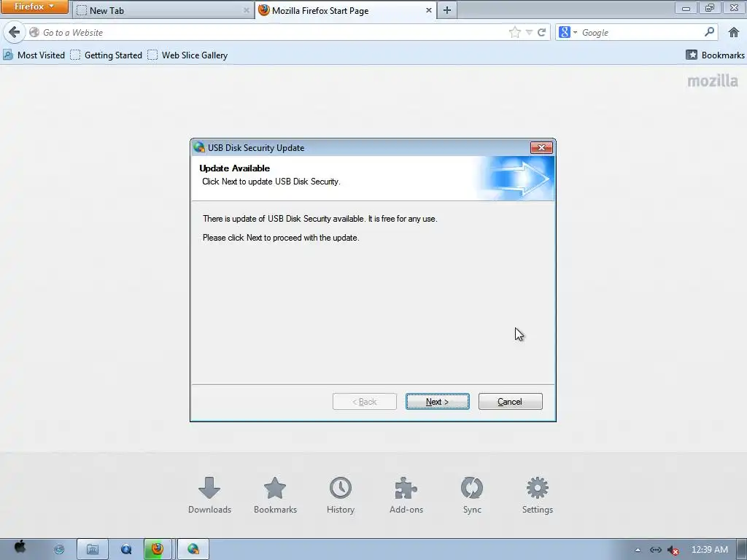Focus the Go to a Website address field

point(267,32)
